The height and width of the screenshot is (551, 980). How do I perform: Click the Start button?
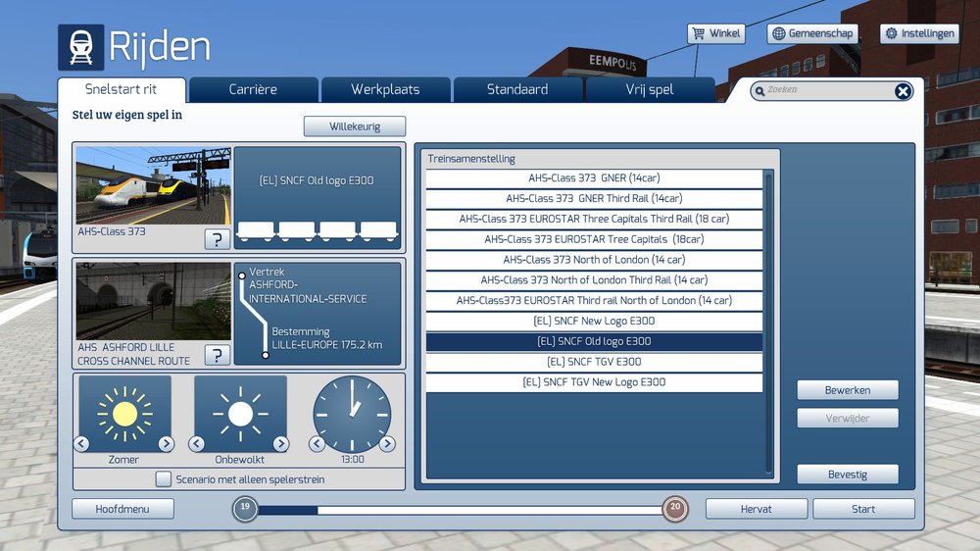(863, 509)
